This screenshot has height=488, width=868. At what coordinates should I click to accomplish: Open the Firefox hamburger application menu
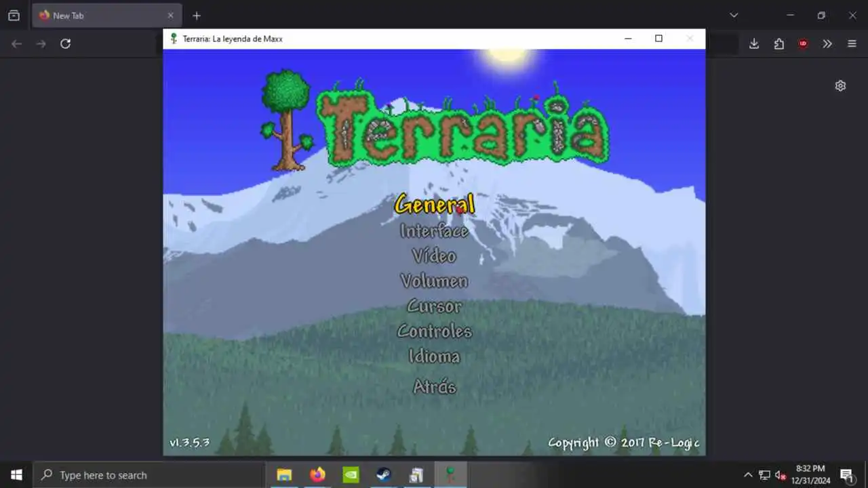pyautogui.click(x=852, y=43)
